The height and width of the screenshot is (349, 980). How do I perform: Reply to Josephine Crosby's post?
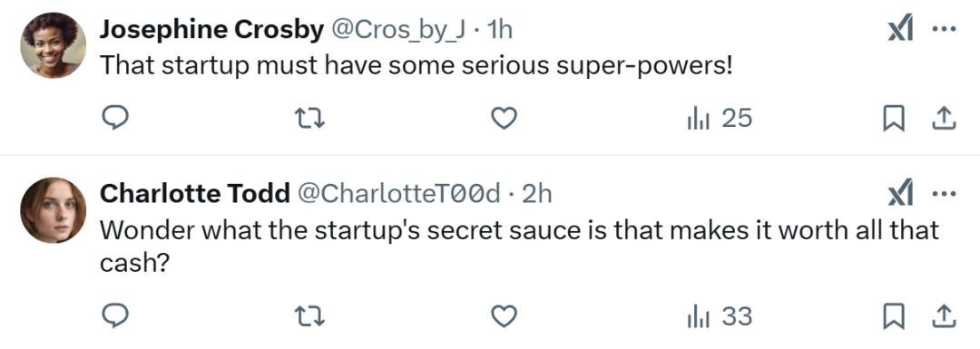115,118
